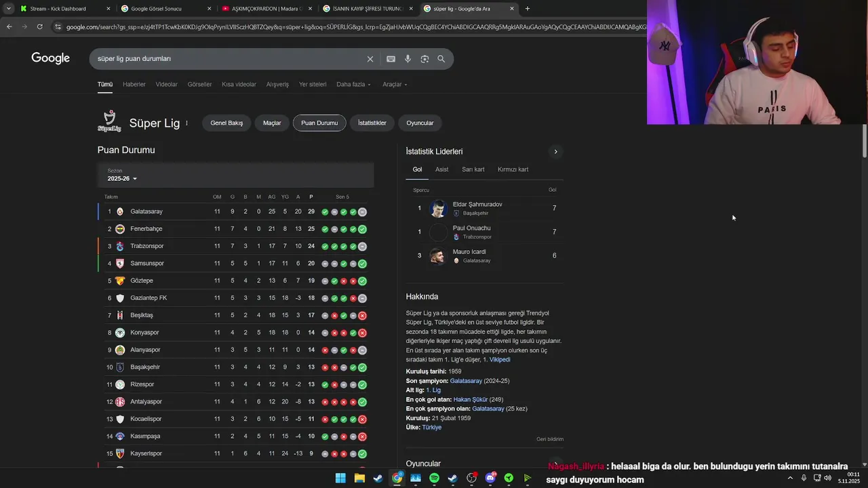This screenshot has height=488, width=868.
Task: Open the Araçlar tools dropdown
Action: click(395, 85)
